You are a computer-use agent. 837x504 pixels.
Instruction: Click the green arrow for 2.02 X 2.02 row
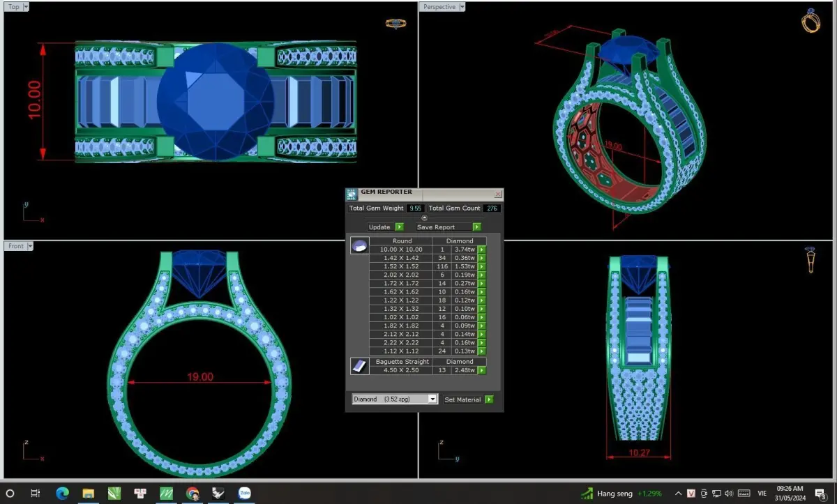click(482, 275)
